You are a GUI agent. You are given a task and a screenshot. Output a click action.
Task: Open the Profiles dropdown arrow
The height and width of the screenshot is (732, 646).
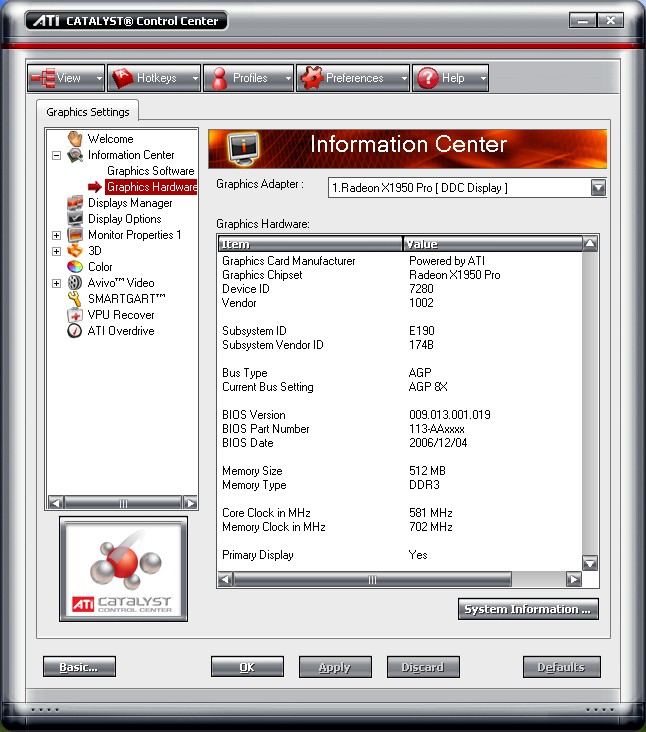tap(288, 78)
